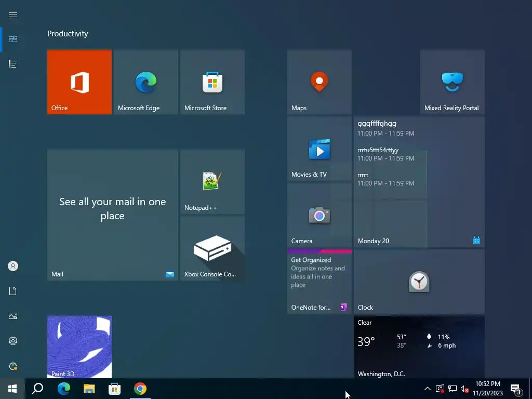Open the Calendar tile showing Monday 20
The width and height of the screenshot is (532, 399).
(x=419, y=181)
